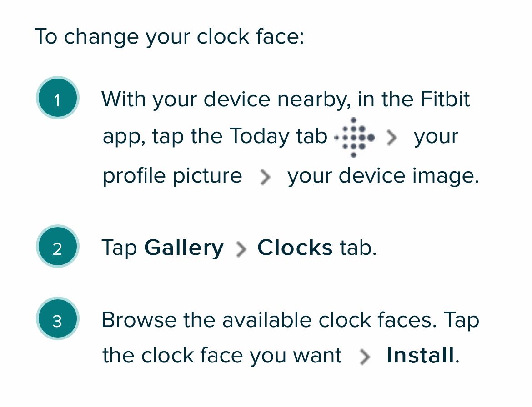
Task: Click the chevron after the Fitbit icon
Action: tap(391, 138)
